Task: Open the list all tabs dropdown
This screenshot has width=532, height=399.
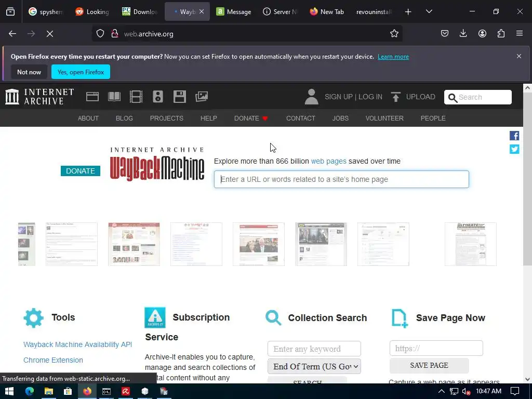Action: coord(429,11)
